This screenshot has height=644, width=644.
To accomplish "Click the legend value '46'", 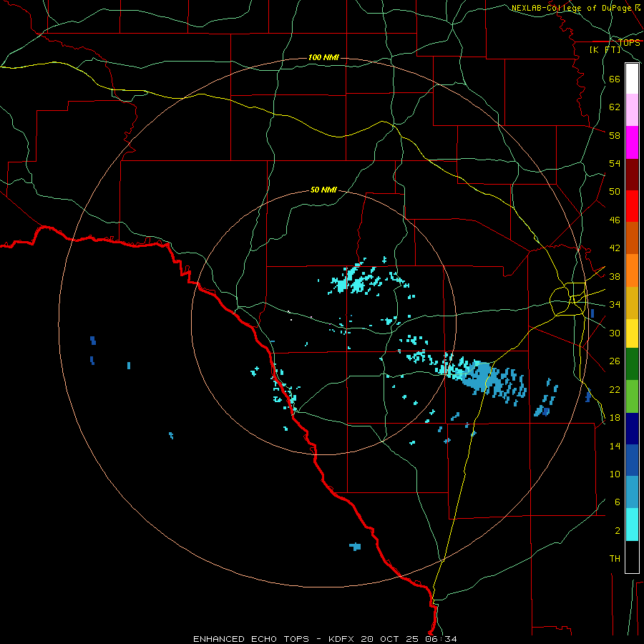I will click(615, 220).
